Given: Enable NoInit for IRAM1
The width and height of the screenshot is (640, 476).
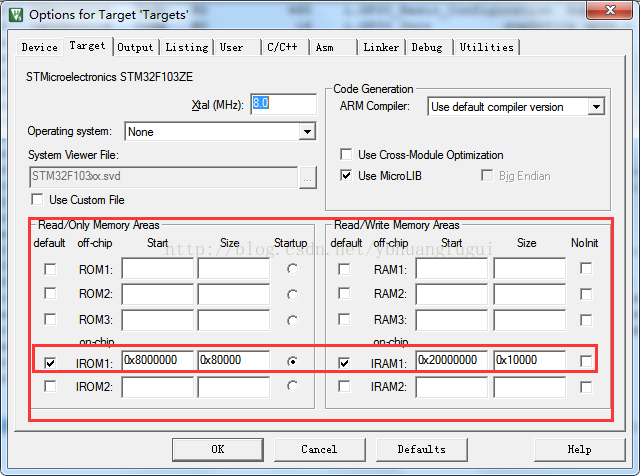Looking at the screenshot, I should (x=586, y=361).
